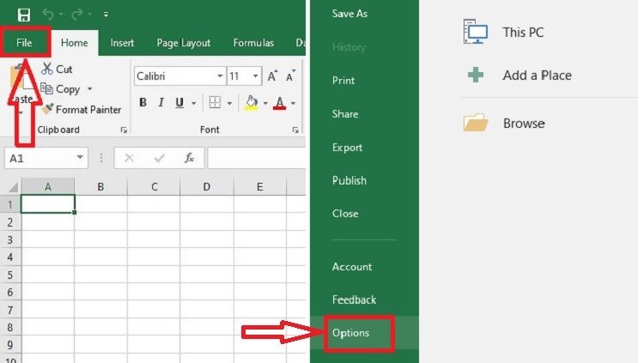Apply the red Font Color

[x=280, y=103]
